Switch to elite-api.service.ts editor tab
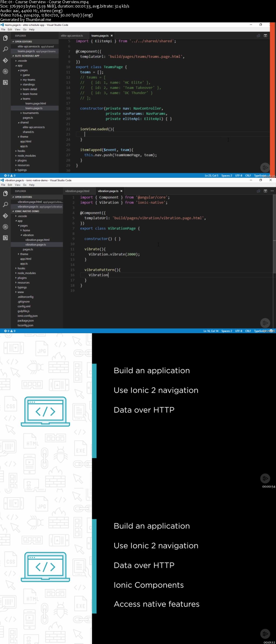Image resolution: width=276 pixels, height=644 pixels. pos(72,36)
